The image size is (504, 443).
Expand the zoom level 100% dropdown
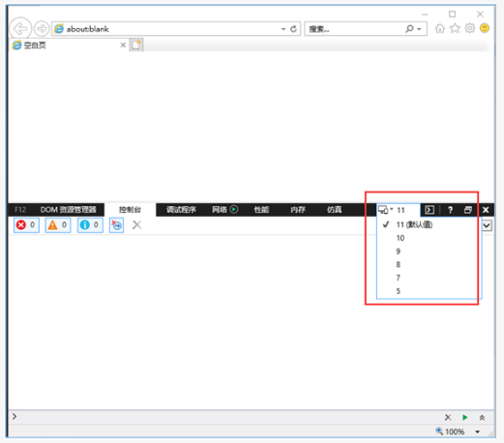(478, 431)
